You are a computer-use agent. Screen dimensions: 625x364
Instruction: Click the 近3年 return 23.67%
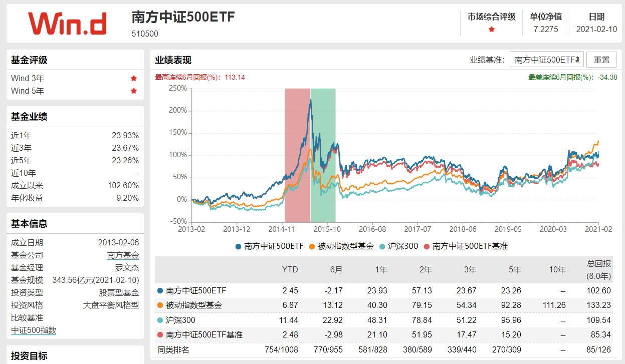click(x=125, y=148)
